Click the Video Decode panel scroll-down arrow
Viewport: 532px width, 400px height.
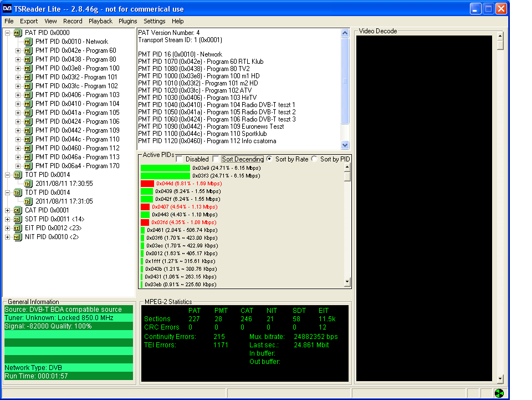500,378
